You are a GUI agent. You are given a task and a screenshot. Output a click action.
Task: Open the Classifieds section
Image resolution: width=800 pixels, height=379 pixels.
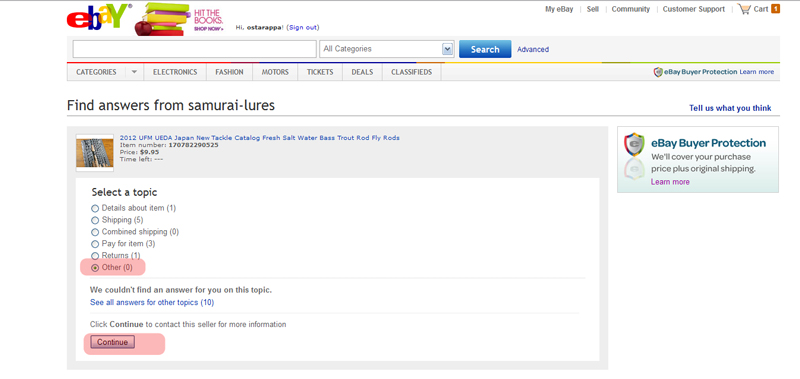(412, 72)
